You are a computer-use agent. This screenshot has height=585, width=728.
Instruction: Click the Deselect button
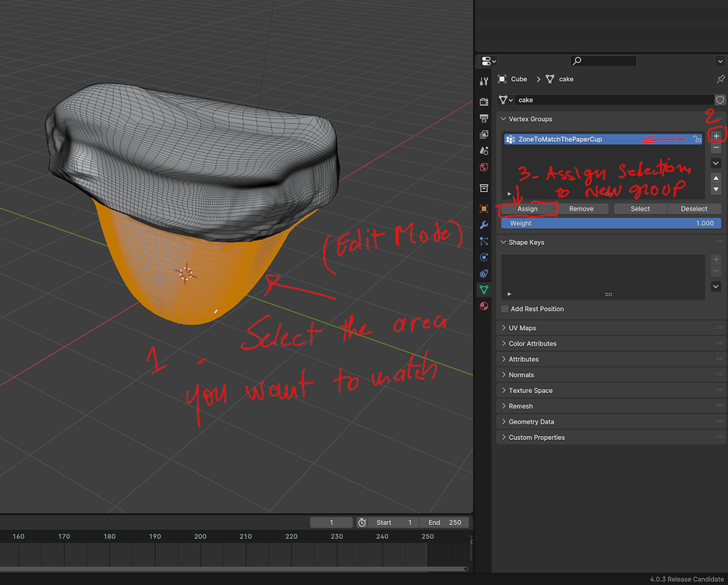[x=694, y=209]
